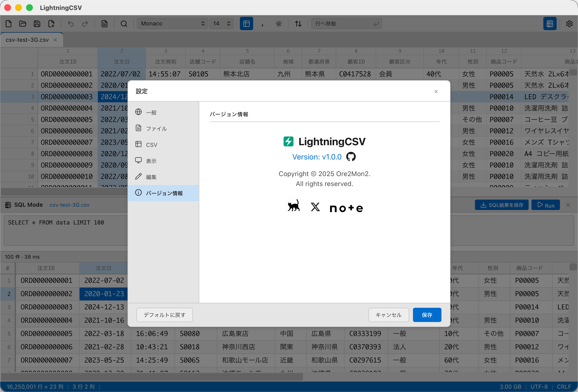Viewport: 578px width, 392px height.
Task: Change font size 14 stepper
Action: (x=221, y=24)
